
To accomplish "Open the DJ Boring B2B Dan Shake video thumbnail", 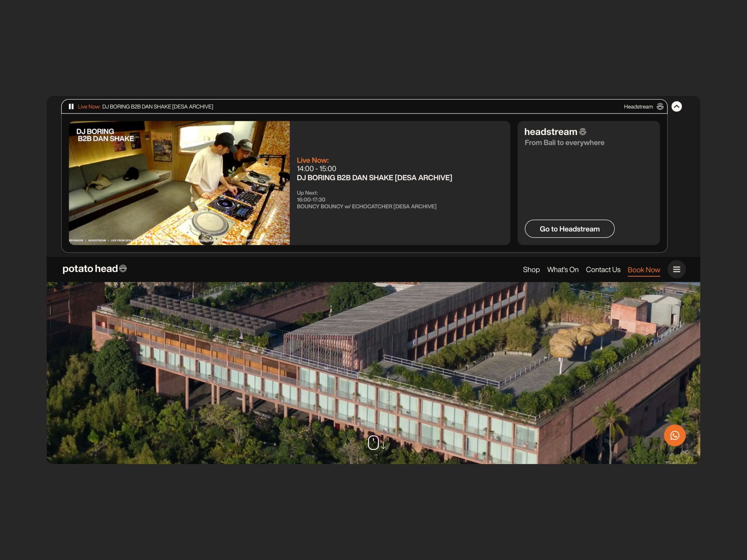I will click(179, 183).
